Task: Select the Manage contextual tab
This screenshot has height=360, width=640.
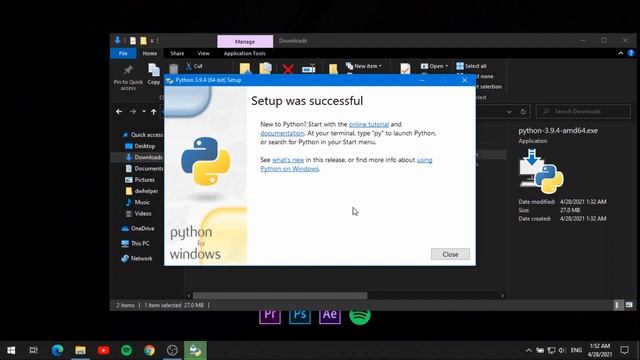Action: click(x=245, y=41)
